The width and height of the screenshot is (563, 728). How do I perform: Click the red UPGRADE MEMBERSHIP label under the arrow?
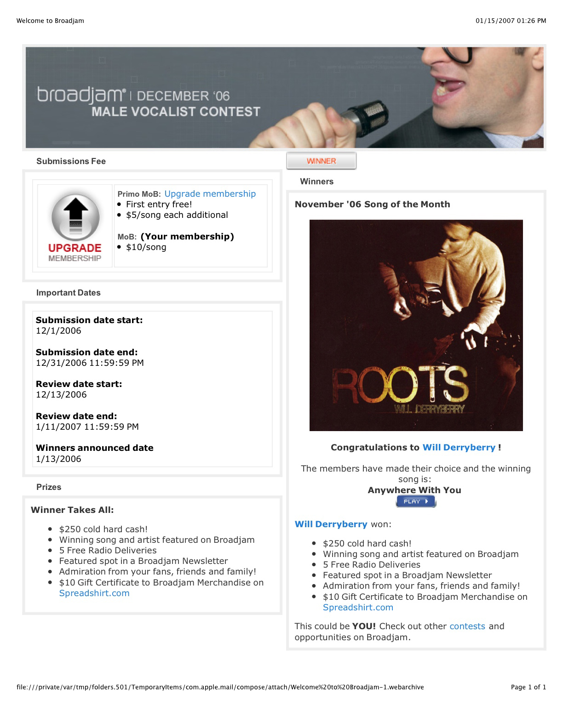(75, 252)
